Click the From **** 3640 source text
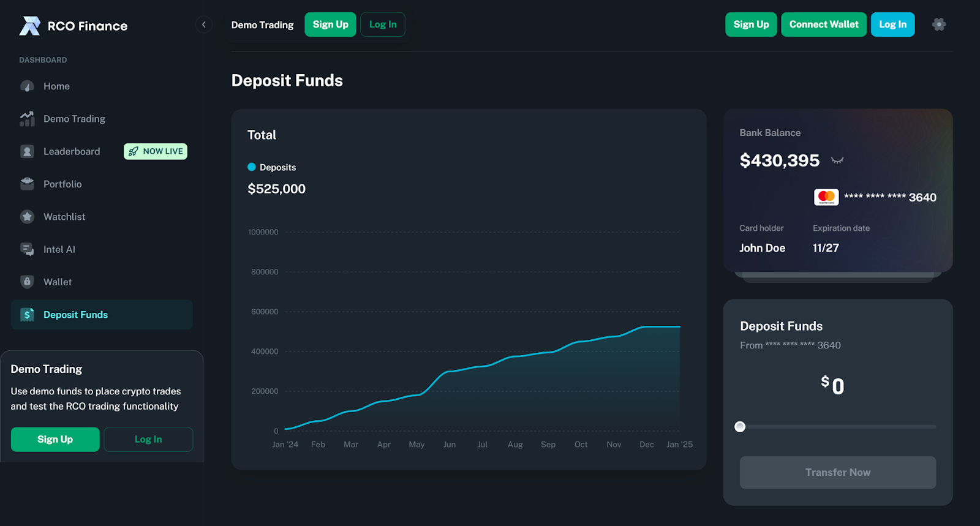The height and width of the screenshot is (526, 980). click(790, 345)
